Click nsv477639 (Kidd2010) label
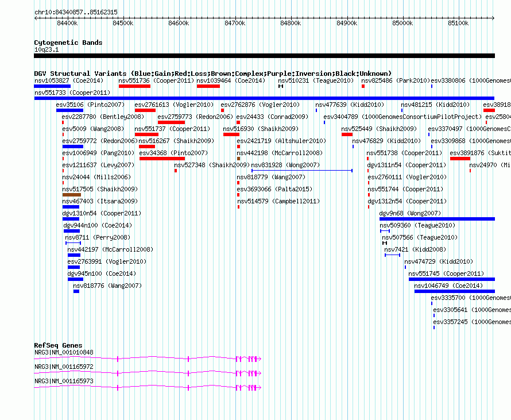Image resolution: width=511 pixels, height=420 pixels. tap(350, 105)
